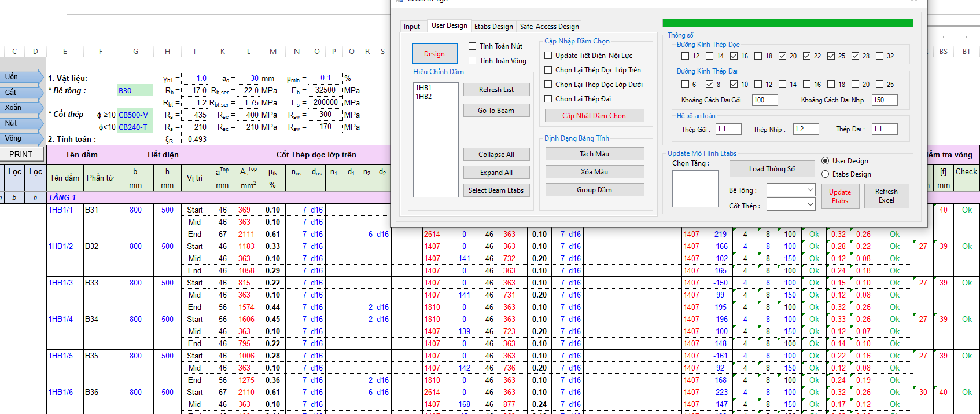Open the Cốt Thép dropdown
Viewport: 980px width, 414px height.
[x=791, y=204]
